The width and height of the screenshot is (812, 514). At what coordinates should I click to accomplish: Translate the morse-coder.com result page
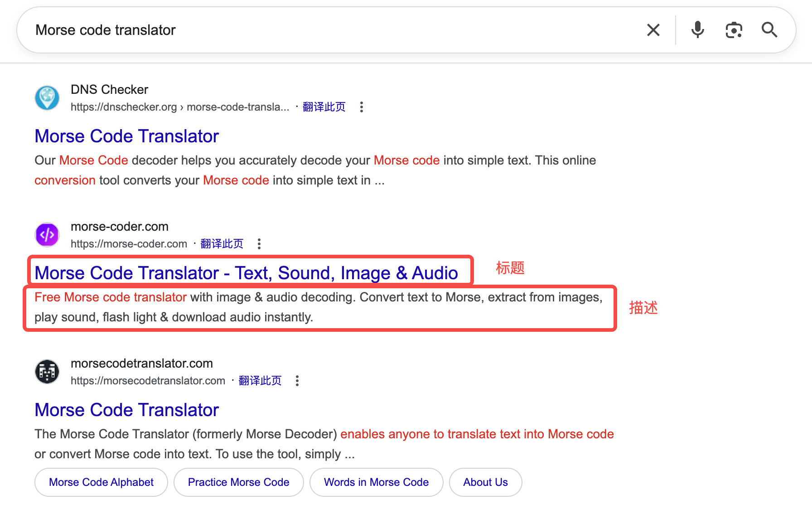tap(222, 244)
